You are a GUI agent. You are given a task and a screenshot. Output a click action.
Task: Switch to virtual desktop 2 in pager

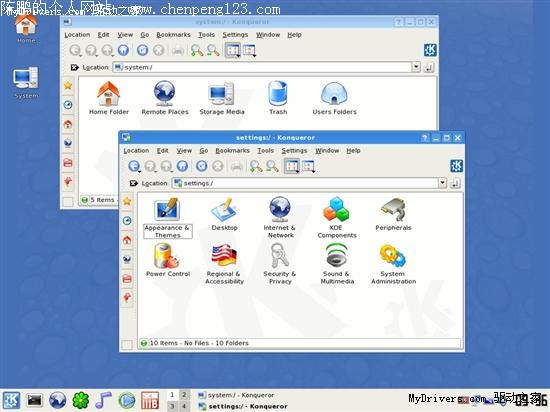click(x=184, y=395)
